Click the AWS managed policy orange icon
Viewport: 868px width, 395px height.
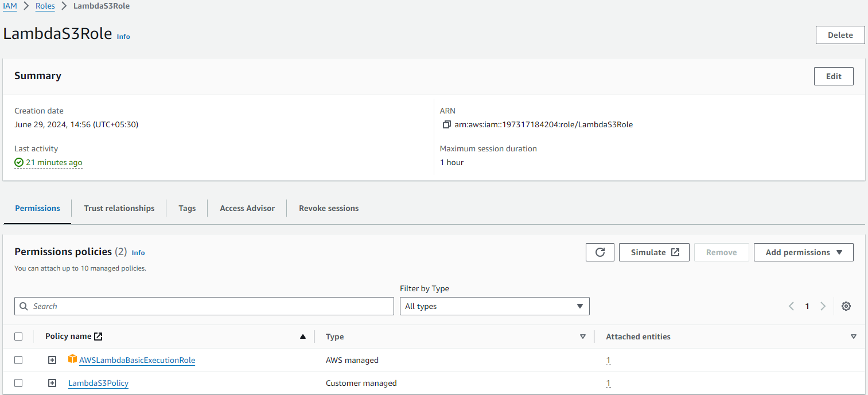[73, 359]
